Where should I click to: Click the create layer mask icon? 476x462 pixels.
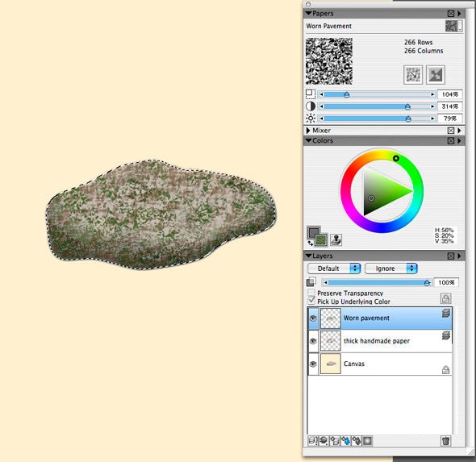click(x=367, y=440)
